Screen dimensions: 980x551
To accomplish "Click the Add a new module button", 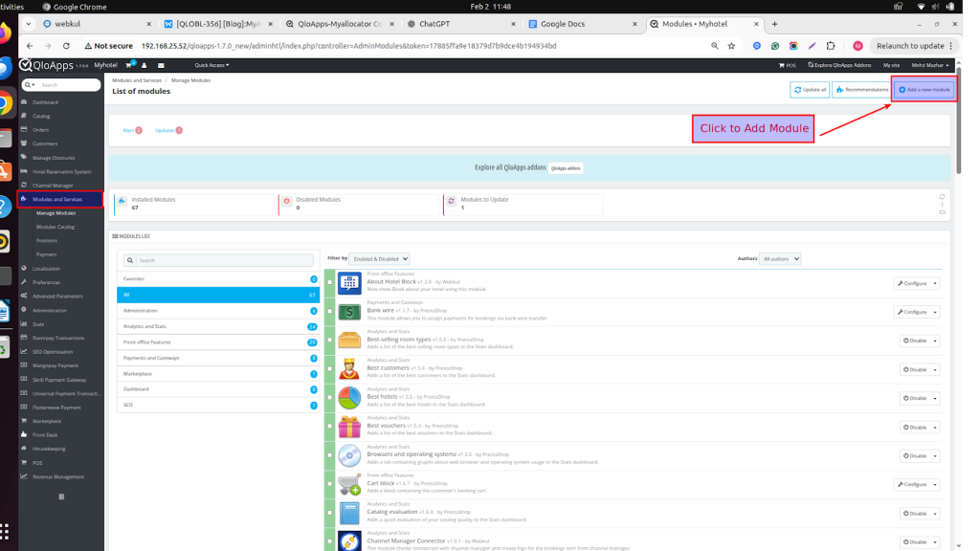I will pyautogui.click(x=924, y=89).
